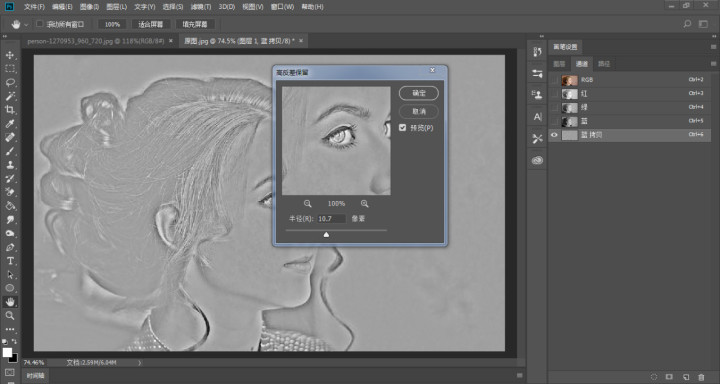Image resolution: width=720 pixels, height=384 pixels.
Task: Toggle Quick Mask mode icon
Action: tap(10, 372)
